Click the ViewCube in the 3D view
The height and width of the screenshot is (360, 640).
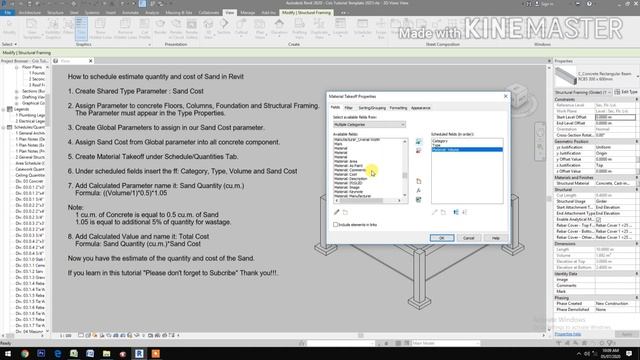point(518,96)
